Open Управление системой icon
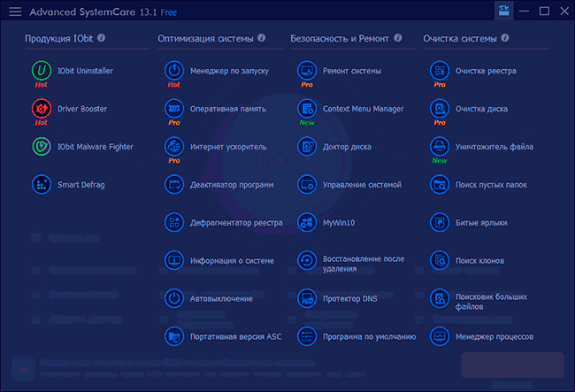Screen dimensions: 575x392 [x=307, y=184]
